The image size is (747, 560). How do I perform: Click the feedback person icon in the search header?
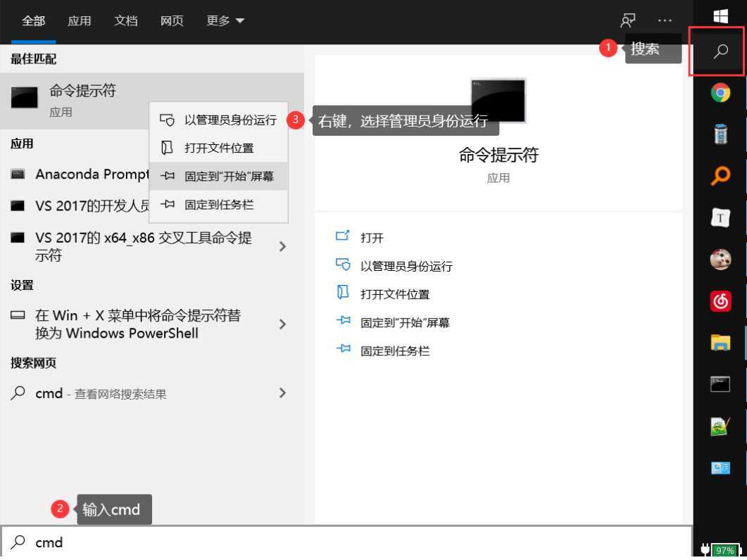627,20
